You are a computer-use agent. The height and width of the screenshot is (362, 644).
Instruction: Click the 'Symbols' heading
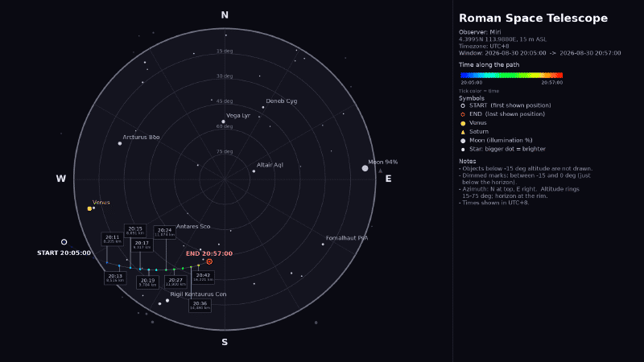click(x=472, y=98)
